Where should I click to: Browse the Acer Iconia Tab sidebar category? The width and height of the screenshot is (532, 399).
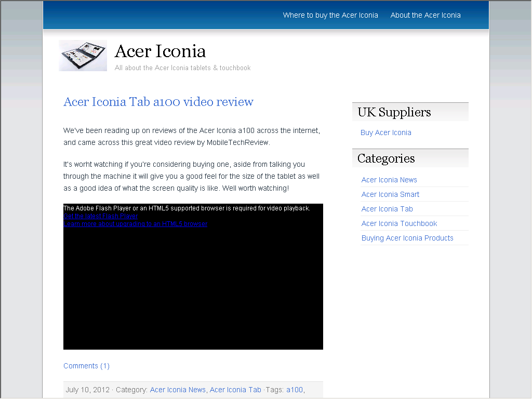click(x=387, y=209)
